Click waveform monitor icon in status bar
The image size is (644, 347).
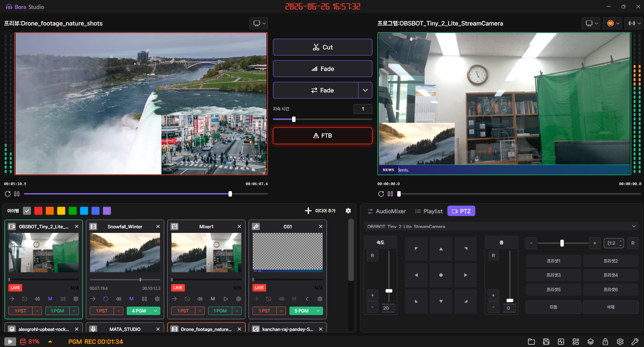[561, 342]
